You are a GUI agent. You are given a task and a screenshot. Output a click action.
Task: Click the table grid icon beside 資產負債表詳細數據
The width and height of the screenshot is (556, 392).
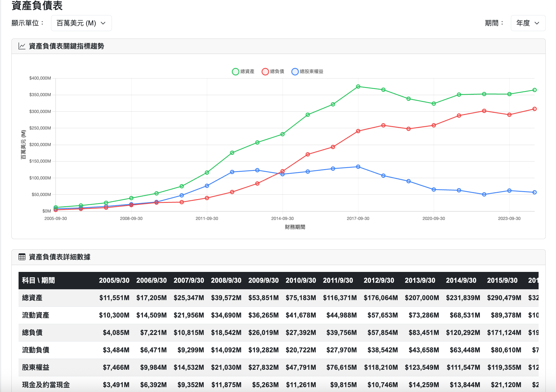point(22,257)
